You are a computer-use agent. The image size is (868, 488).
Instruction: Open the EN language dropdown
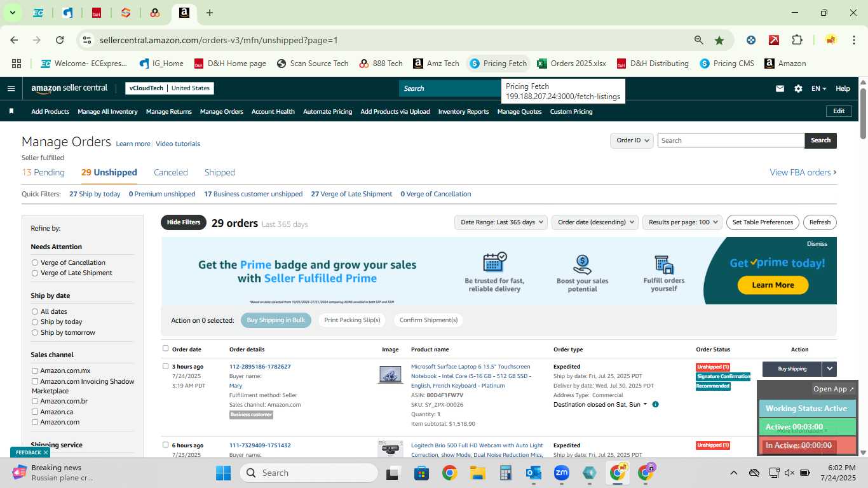(818, 88)
